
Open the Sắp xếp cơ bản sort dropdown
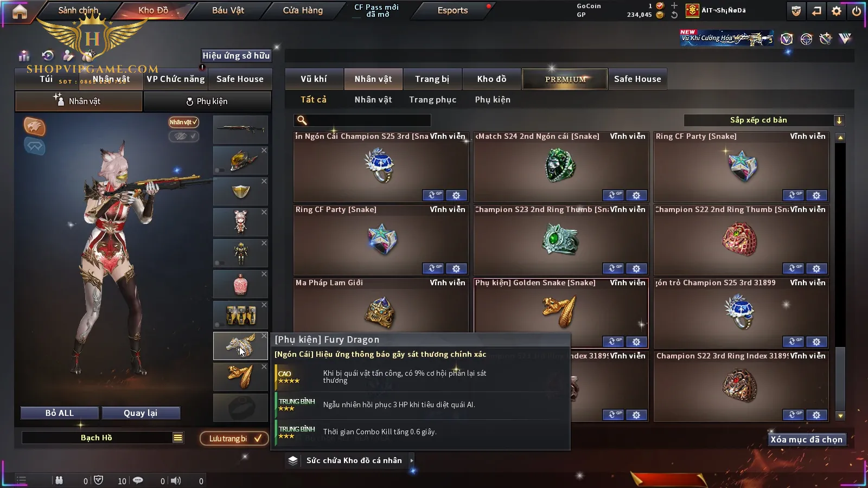pyautogui.click(x=764, y=120)
